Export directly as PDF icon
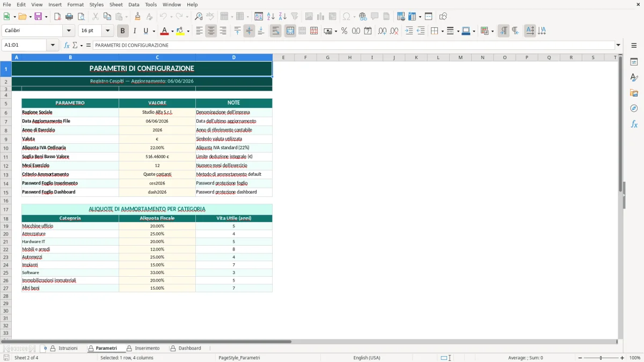This screenshot has height=362, width=644. [57, 17]
